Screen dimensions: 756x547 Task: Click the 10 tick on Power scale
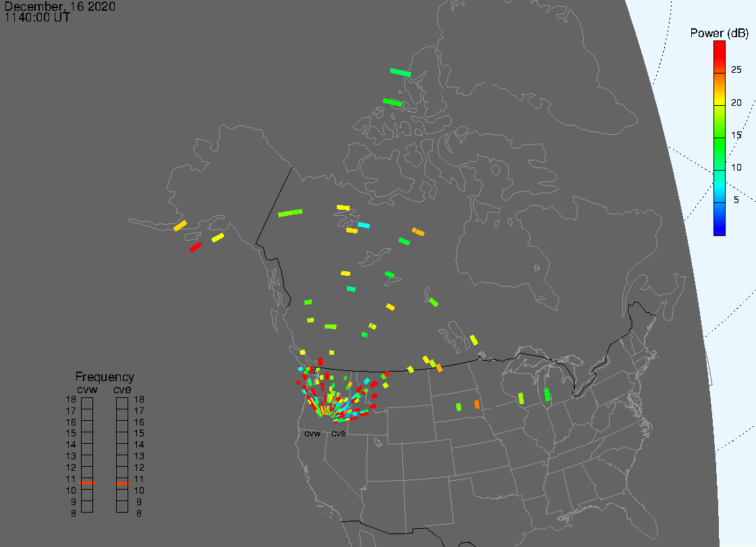point(736,168)
